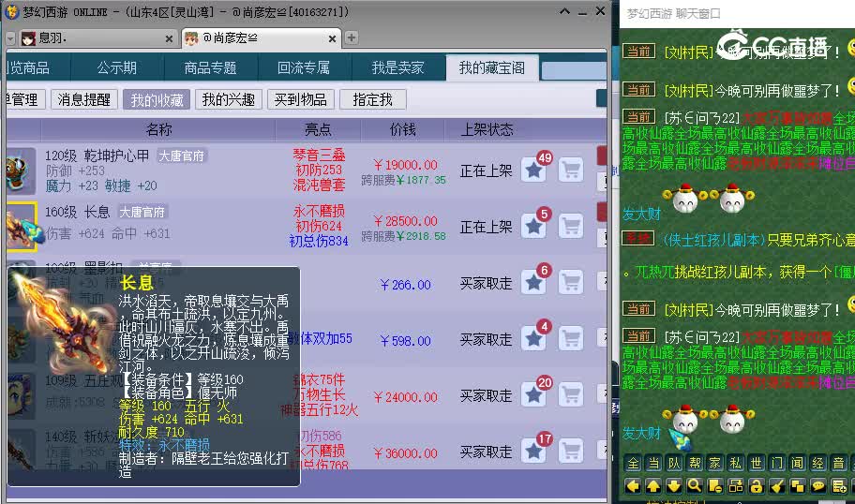Favorite star on the ¥28500.00 listing

[x=533, y=226]
